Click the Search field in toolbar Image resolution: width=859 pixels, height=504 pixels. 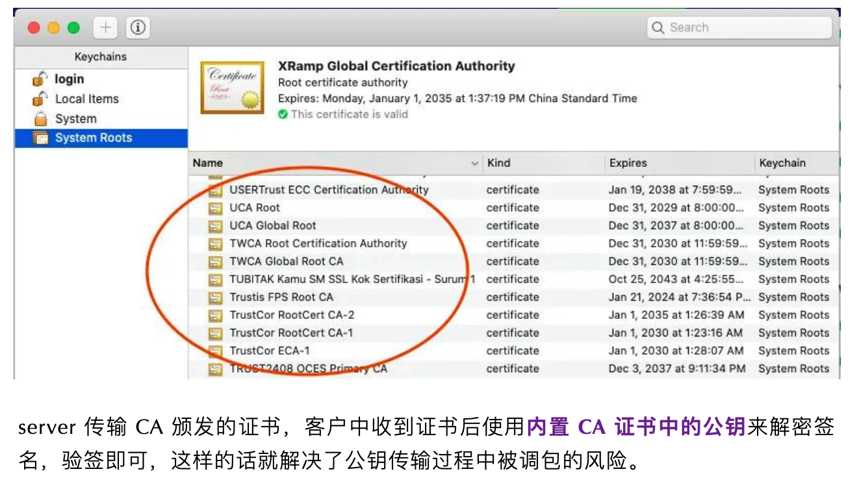(739, 27)
